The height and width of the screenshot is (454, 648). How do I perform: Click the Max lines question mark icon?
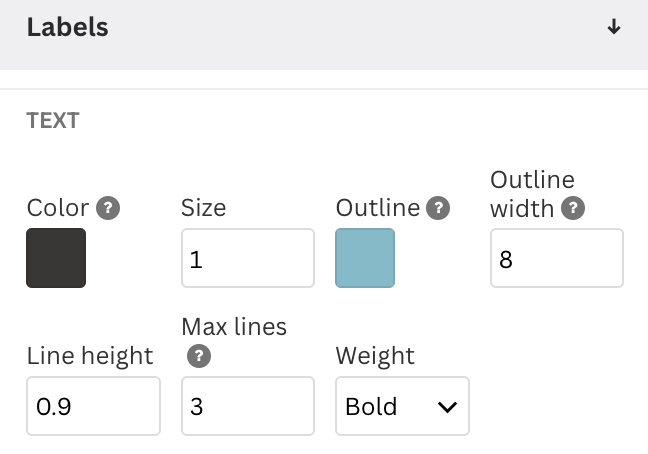click(x=198, y=355)
